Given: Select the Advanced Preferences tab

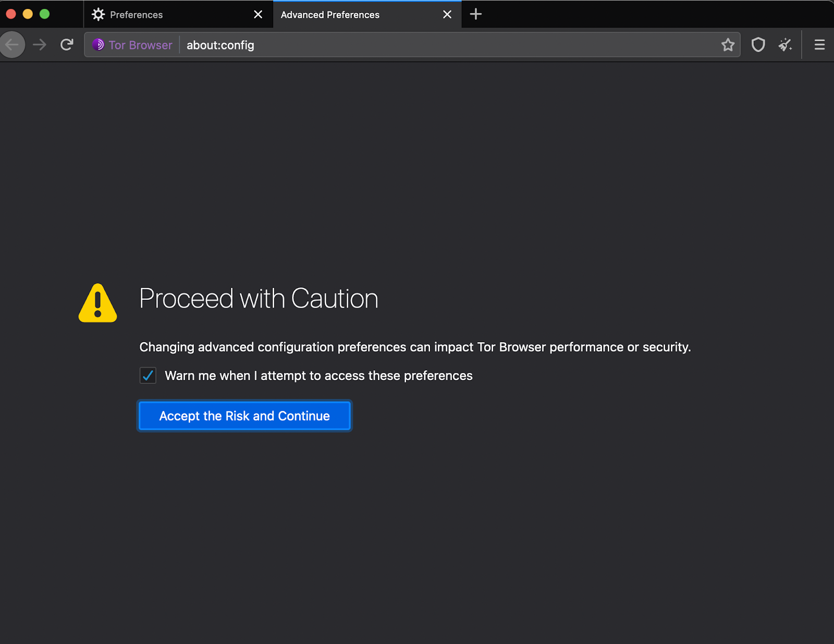Looking at the screenshot, I should tap(367, 15).
